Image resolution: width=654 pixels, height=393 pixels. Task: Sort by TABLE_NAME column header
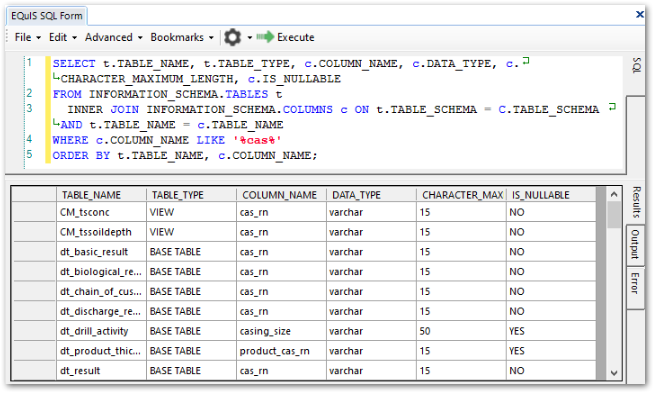pos(101,195)
